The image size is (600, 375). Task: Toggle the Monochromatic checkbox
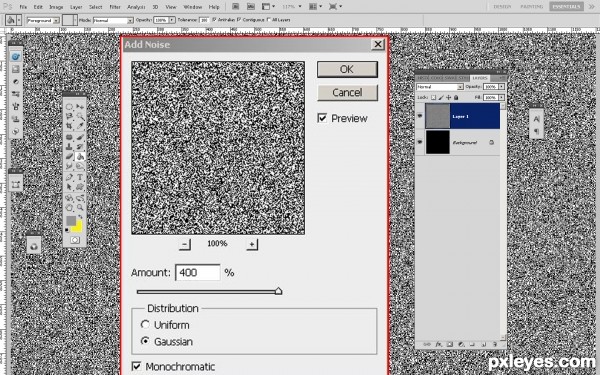coord(136,366)
